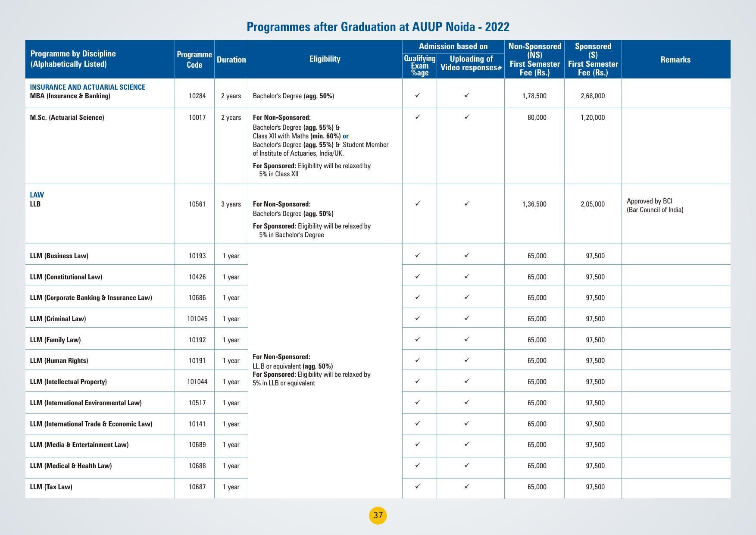Click the "Eligibility" column header

(325, 59)
